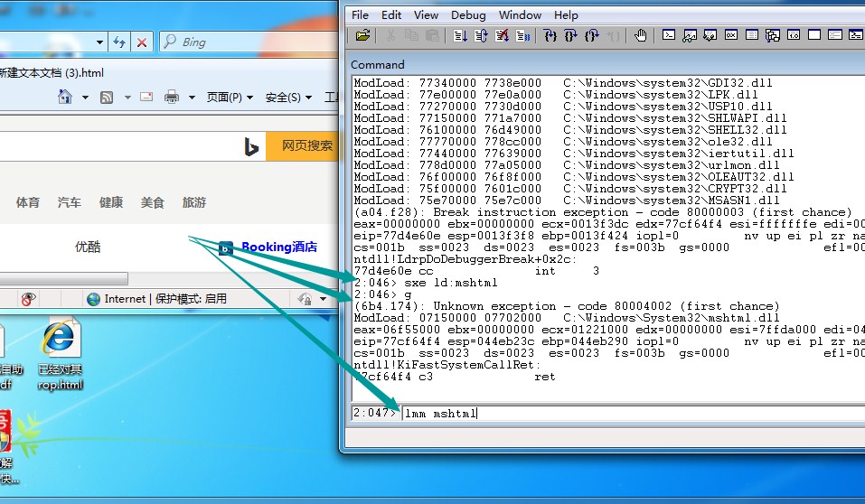Open the Disassembly window toolbar icon
The image size is (865, 504).
794,35
